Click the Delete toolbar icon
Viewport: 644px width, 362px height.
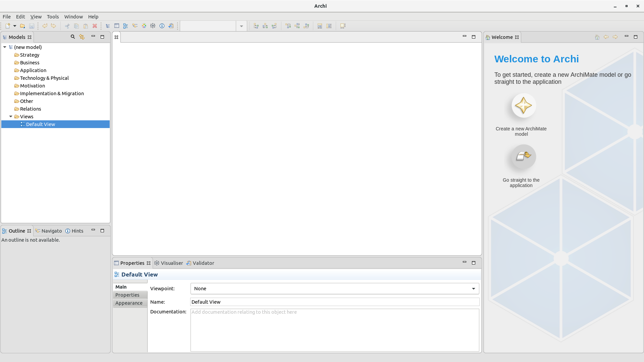[95, 26]
